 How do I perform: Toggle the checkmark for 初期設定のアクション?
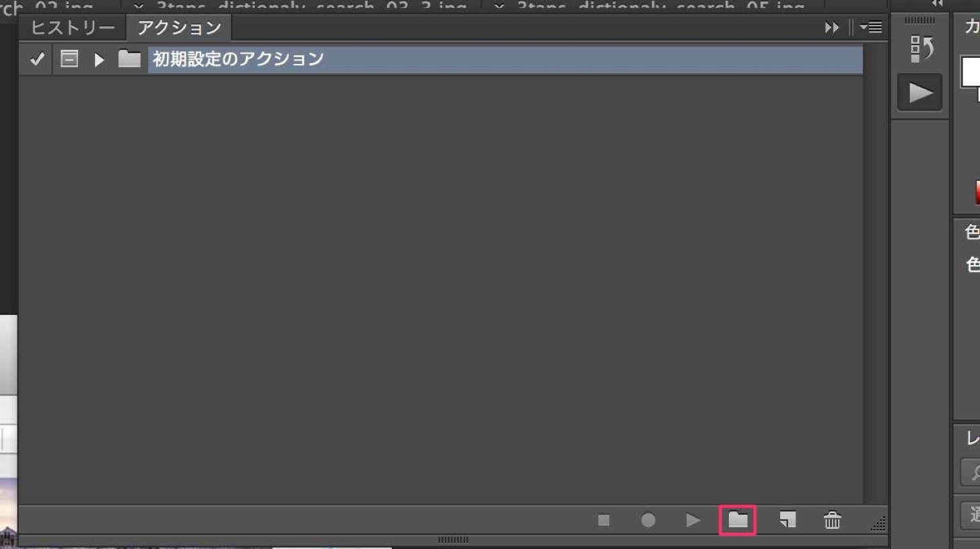tap(37, 59)
